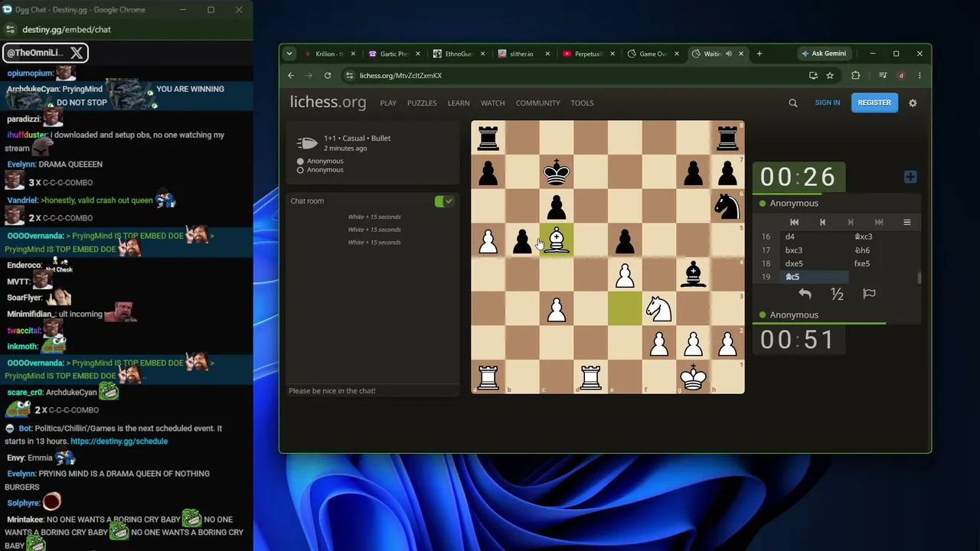The image size is (980, 551).
Task: Toggle the chat room switch
Action: tap(444, 201)
